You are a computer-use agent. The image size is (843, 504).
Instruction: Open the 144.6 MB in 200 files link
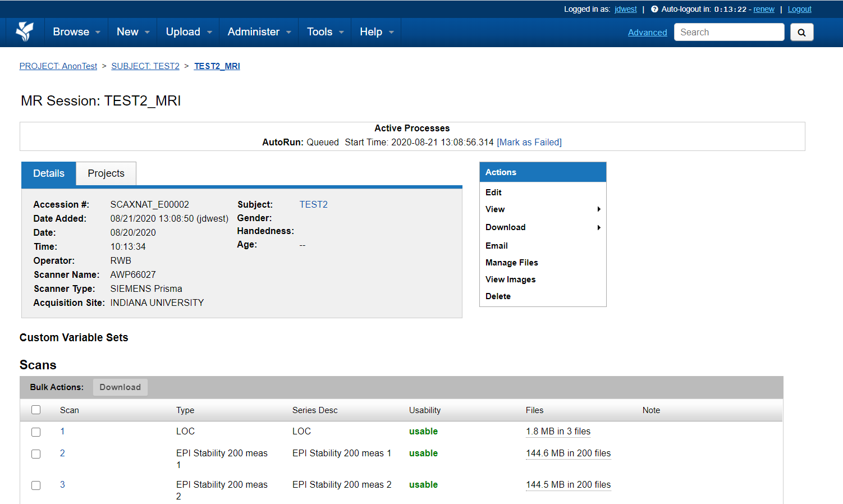pos(568,453)
